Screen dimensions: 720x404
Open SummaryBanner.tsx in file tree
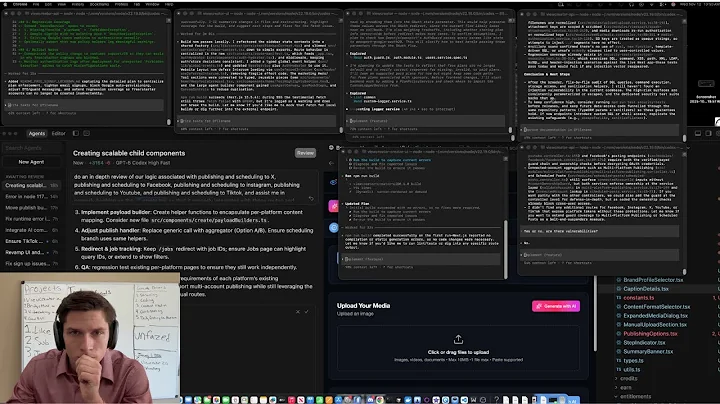648,352
